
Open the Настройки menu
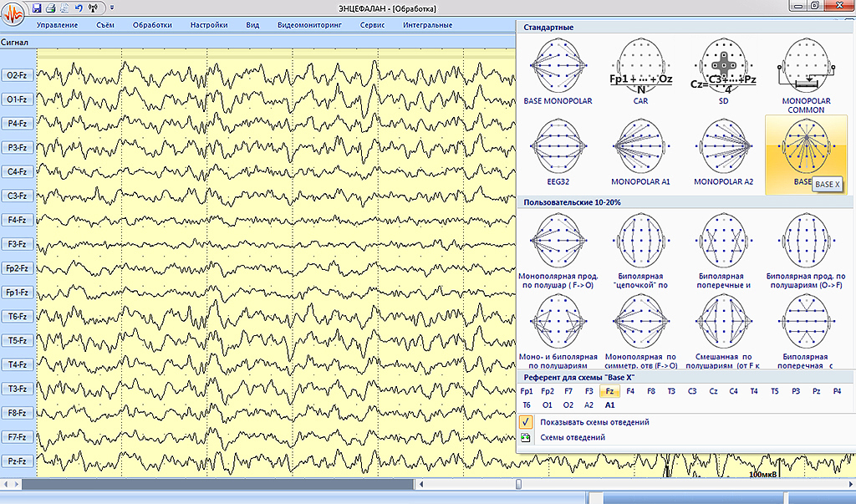click(x=209, y=24)
